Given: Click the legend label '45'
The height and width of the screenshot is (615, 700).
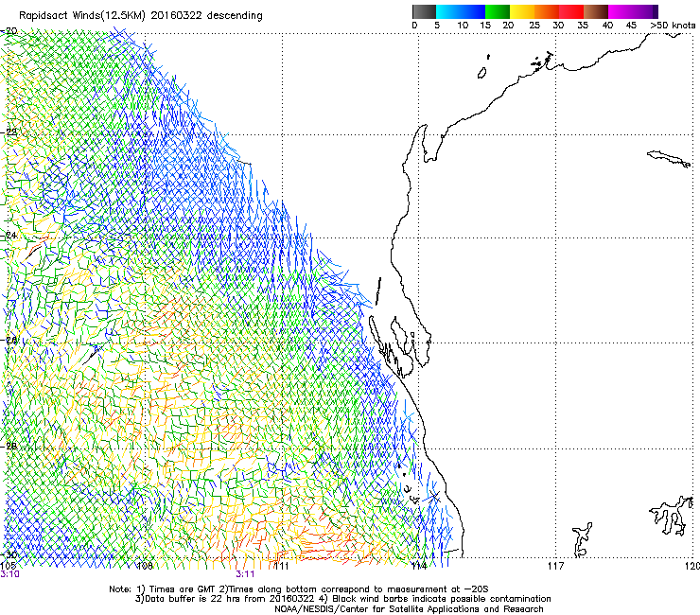Looking at the screenshot, I should 631,26.
